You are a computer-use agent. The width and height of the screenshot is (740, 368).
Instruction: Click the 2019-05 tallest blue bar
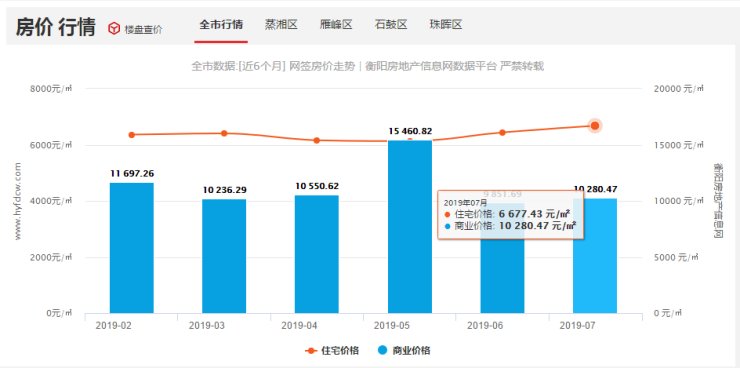click(410, 227)
